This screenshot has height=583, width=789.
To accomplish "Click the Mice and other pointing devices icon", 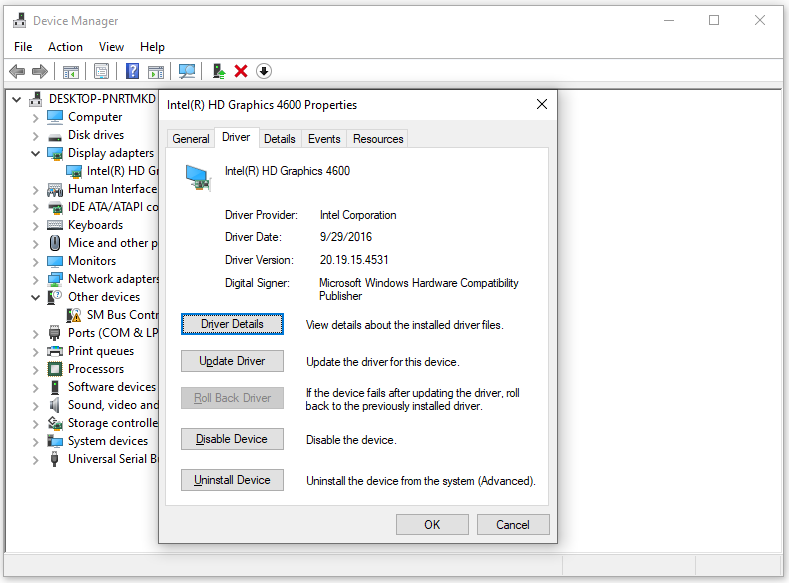I will [55, 243].
